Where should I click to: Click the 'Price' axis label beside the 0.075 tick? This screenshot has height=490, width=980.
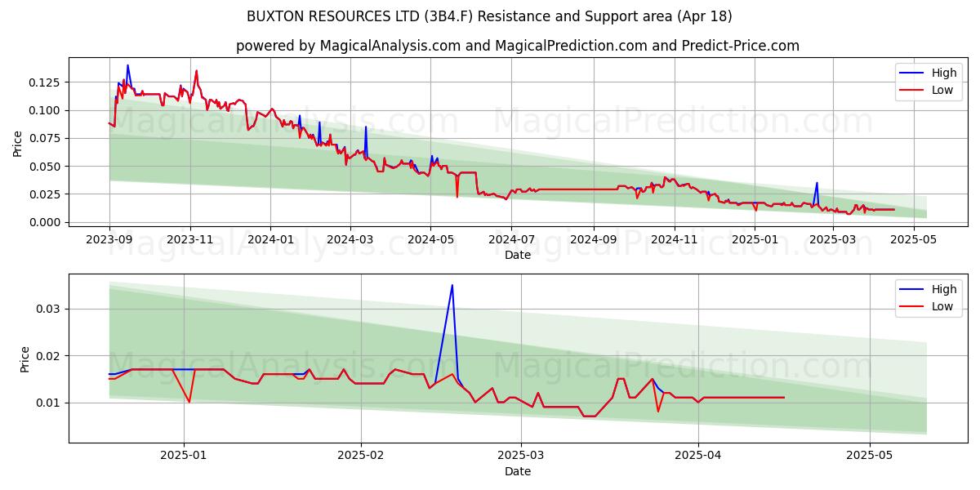tap(18, 141)
